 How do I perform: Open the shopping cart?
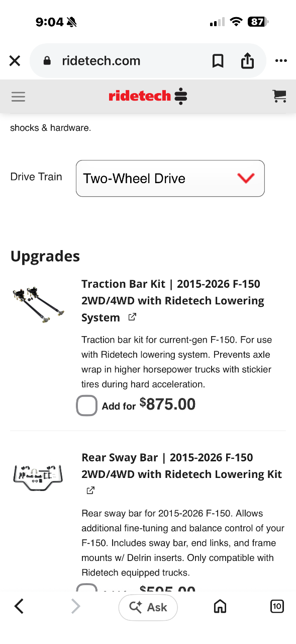point(279,96)
